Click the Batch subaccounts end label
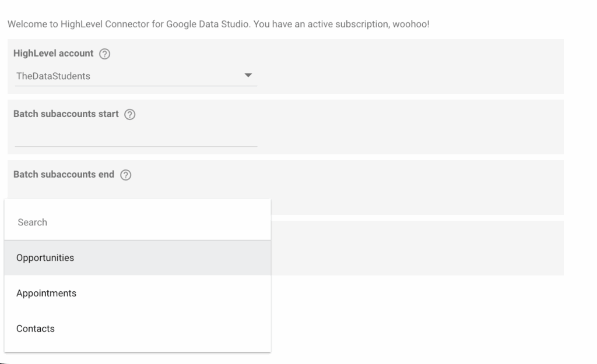The width and height of the screenshot is (597, 364). tap(64, 175)
